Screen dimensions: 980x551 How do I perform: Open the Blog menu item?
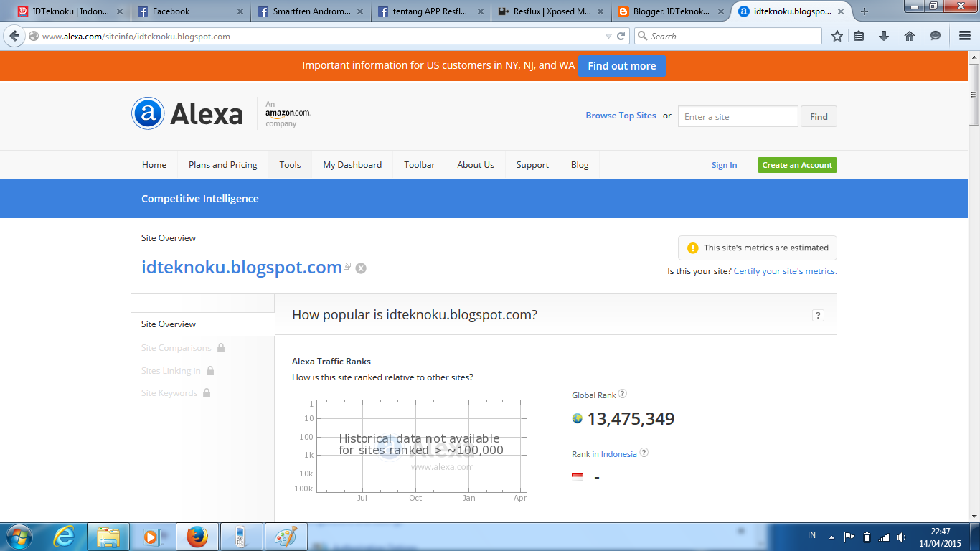[580, 165]
